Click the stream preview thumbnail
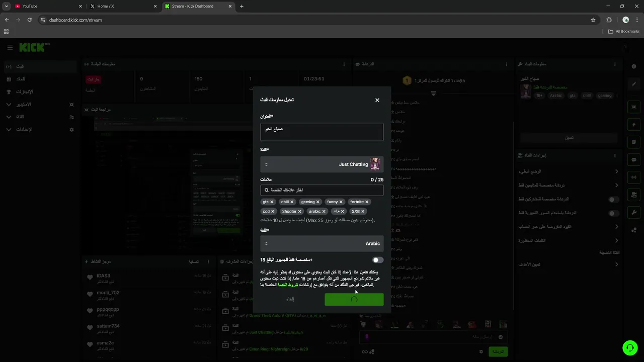Image resolution: width=644 pixels, height=362 pixels. coord(215,185)
